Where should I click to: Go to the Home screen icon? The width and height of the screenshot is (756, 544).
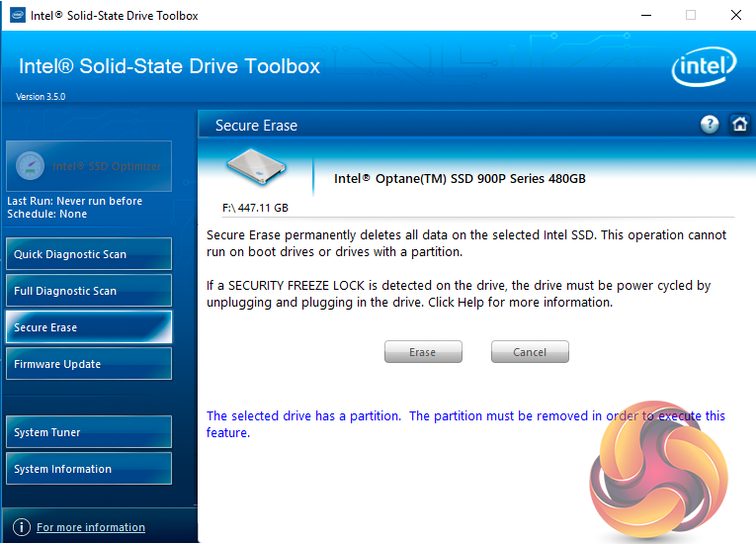(x=739, y=125)
